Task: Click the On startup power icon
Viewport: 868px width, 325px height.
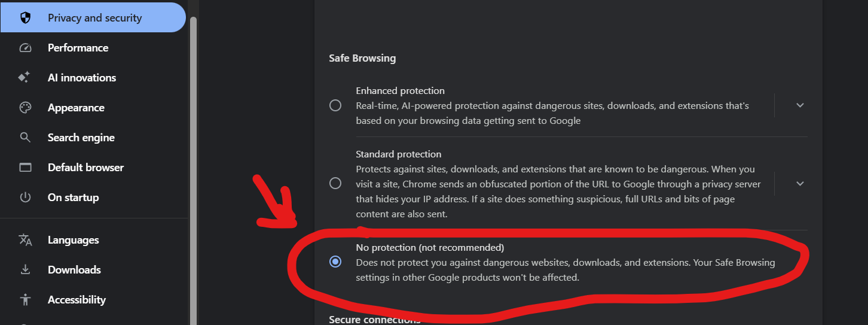Action: [x=25, y=198]
